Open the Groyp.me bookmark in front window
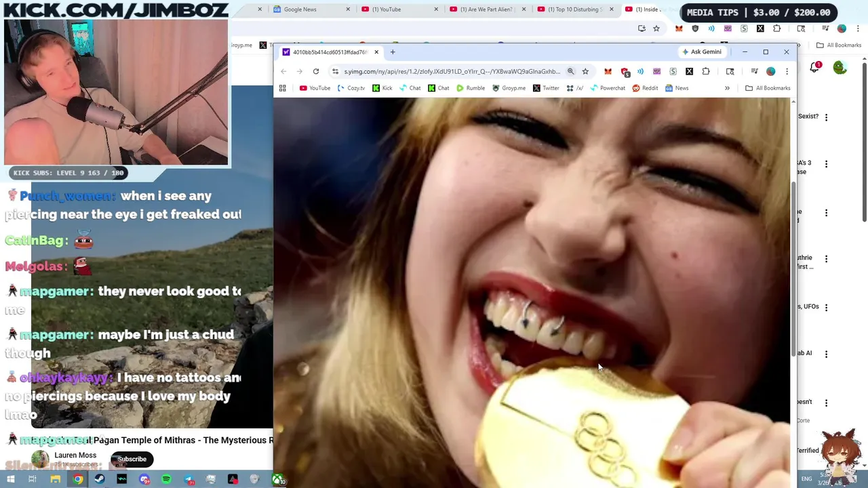The width and height of the screenshot is (868, 488). click(x=509, y=88)
